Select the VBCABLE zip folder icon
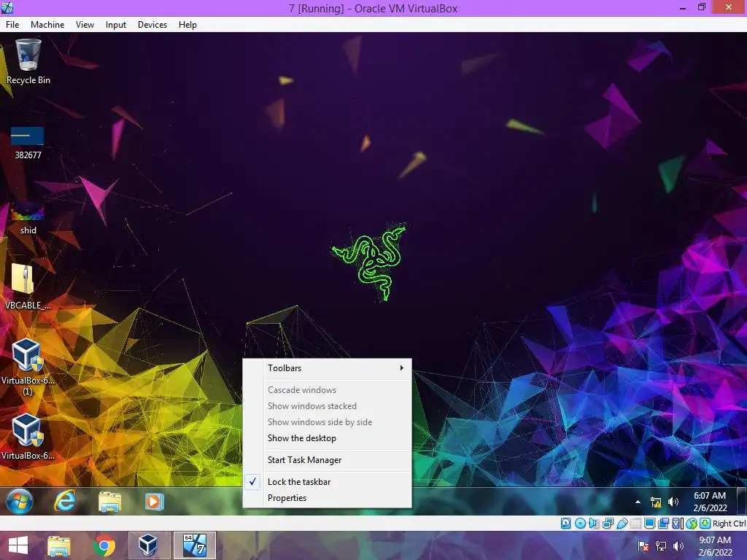The height and width of the screenshot is (560, 747). 28,287
